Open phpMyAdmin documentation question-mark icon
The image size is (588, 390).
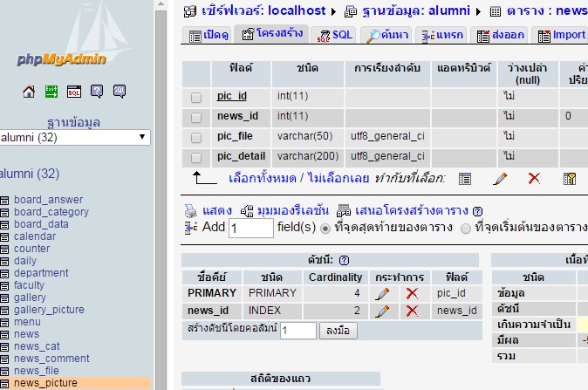[97, 91]
